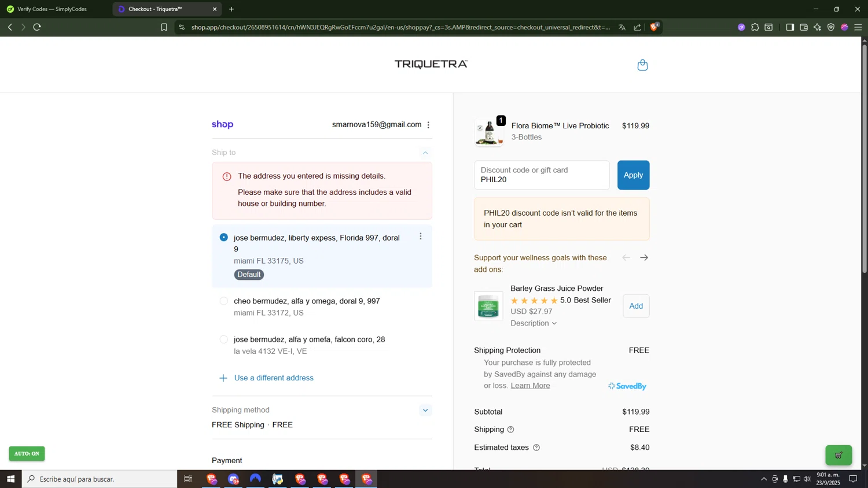
Task: Show next add-on with right arrow
Action: (x=644, y=258)
